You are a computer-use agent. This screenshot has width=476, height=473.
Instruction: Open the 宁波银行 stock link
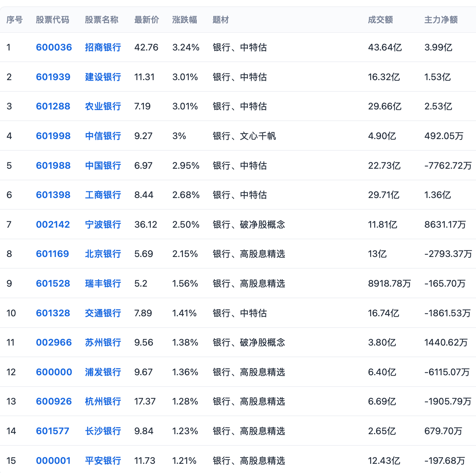[x=103, y=224]
